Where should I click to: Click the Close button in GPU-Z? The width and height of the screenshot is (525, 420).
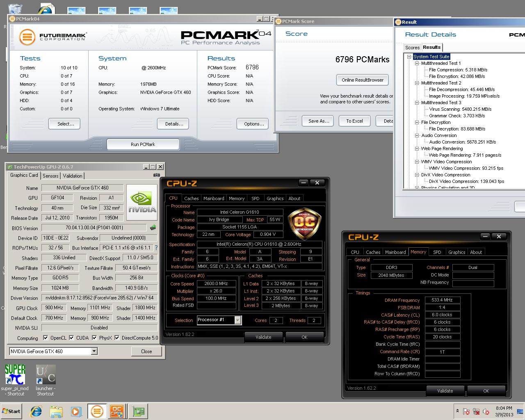coord(146,352)
